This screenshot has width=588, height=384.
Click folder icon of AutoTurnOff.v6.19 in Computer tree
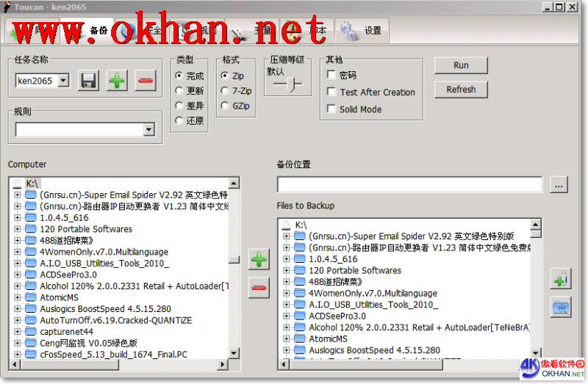pyautogui.click(x=30, y=320)
